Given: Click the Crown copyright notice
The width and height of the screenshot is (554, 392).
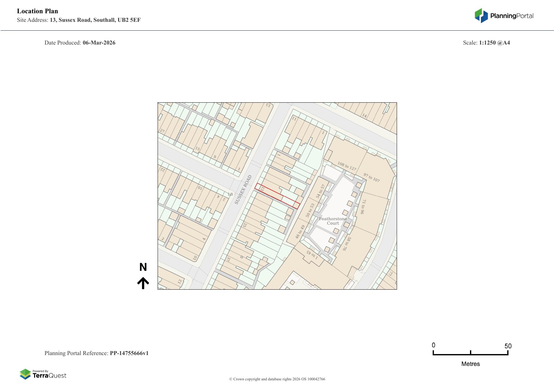Looking at the screenshot, I should (277, 379).
